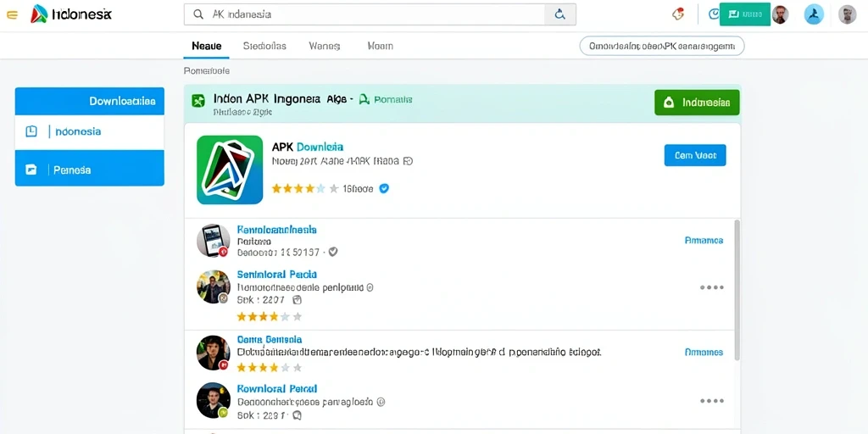Open the Rentoloandnesia link
Screen dimensions: 868x434
click(x=277, y=229)
